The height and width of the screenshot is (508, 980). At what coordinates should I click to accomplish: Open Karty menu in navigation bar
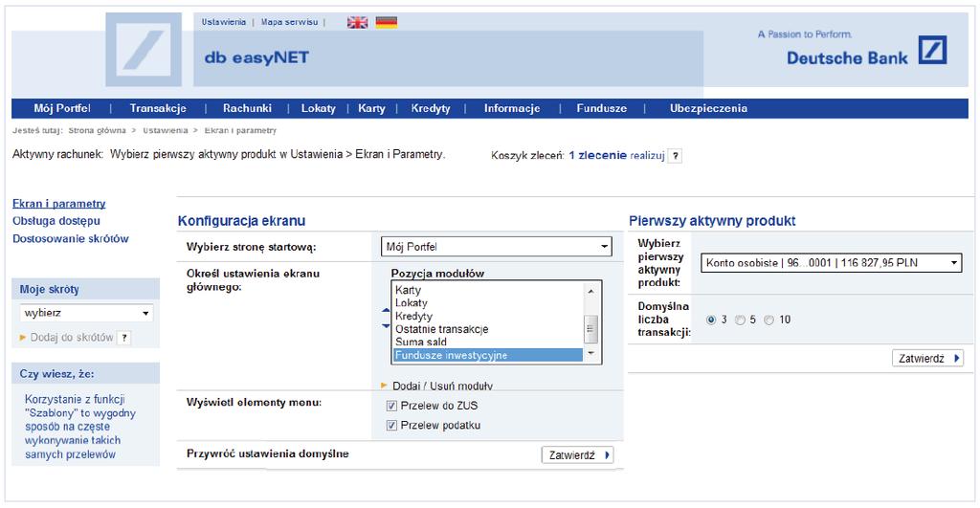[371, 108]
